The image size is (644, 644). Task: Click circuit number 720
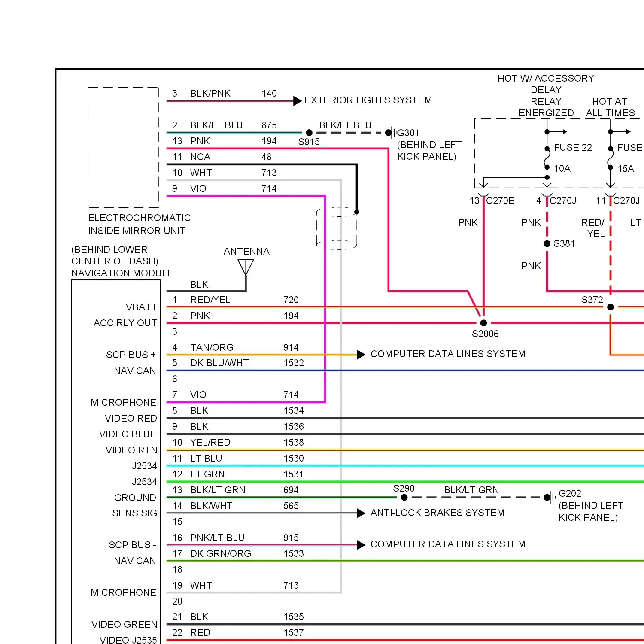[291, 300]
